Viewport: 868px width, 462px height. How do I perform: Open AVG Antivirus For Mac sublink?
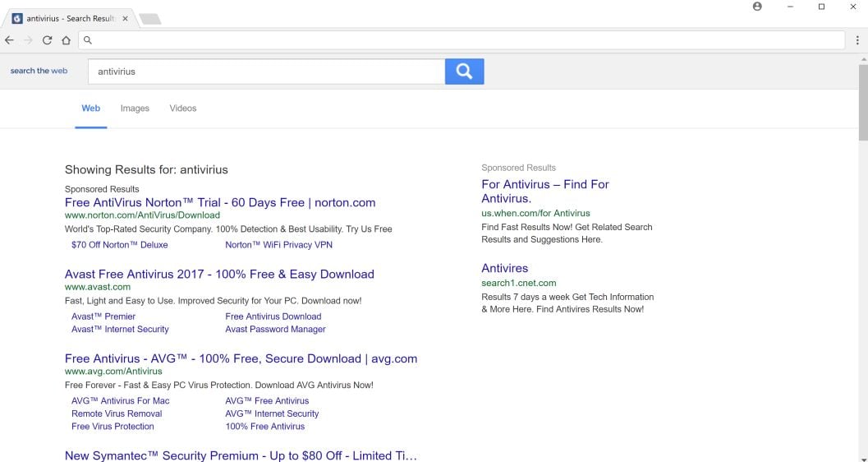pos(120,401)
